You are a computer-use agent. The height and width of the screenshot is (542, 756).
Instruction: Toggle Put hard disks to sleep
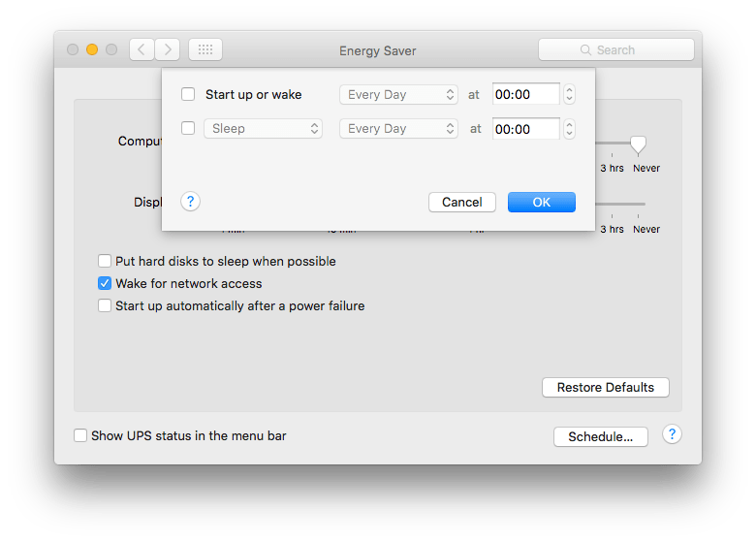tap(106, 261)
